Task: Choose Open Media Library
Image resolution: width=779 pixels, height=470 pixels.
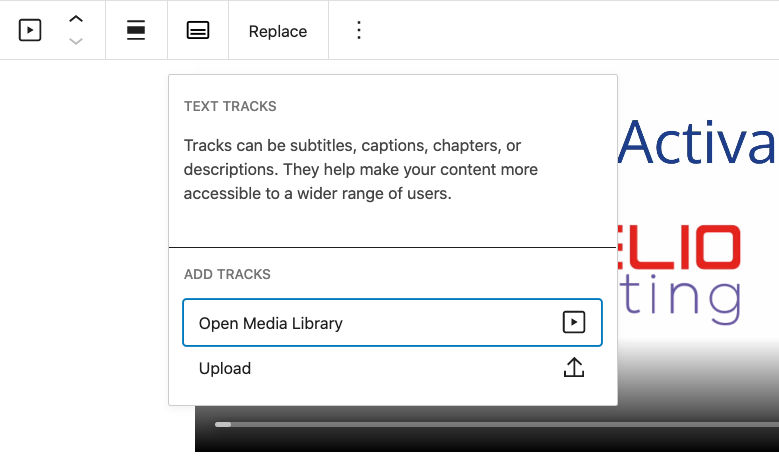Action: [271, 323]
